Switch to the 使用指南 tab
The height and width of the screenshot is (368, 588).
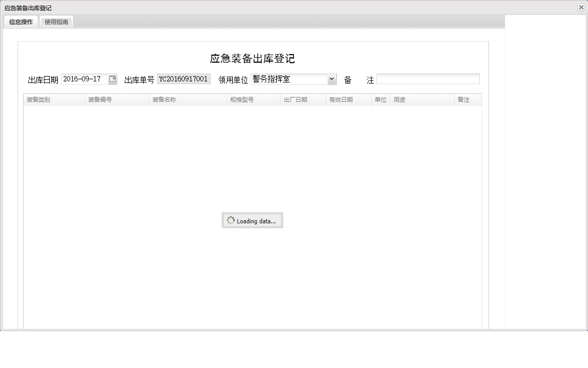pos(56,22)
